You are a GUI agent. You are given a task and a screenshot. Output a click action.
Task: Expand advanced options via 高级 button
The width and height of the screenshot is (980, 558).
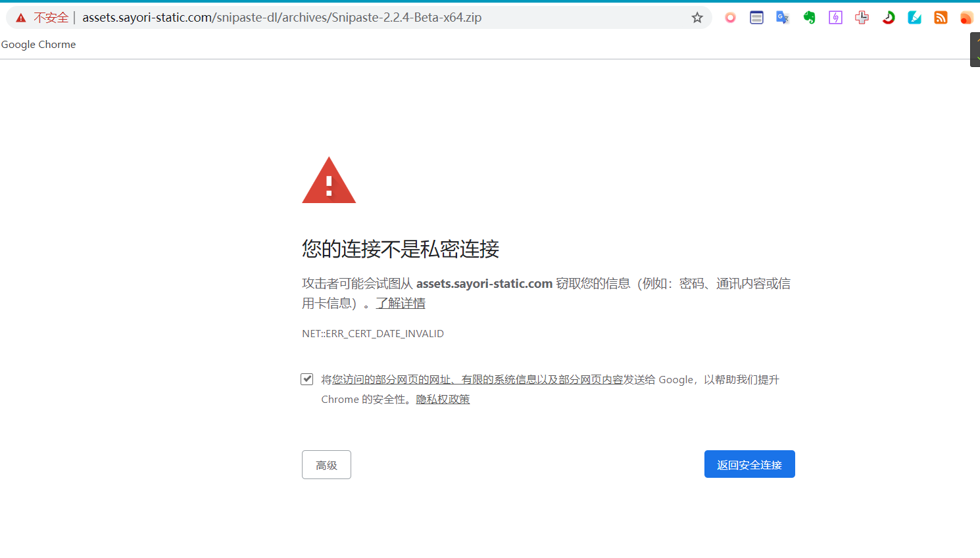pyautogui.click(x=326, y=464)
